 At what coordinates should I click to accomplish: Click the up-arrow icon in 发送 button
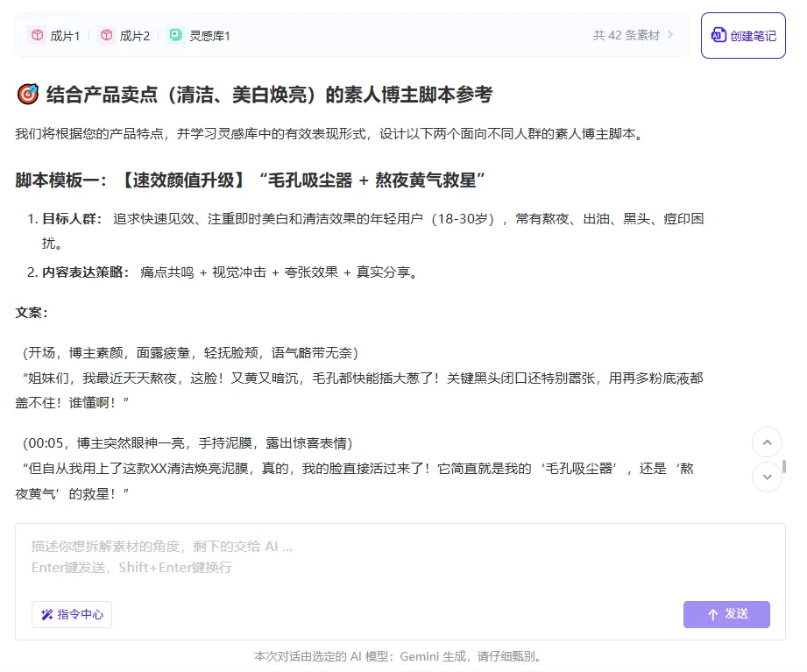coord(712,615)
